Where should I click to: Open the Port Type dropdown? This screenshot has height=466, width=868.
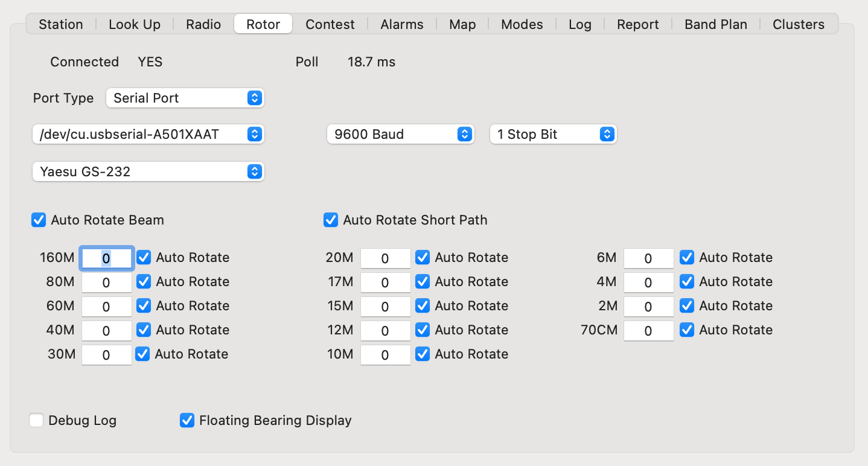point(185,98)
